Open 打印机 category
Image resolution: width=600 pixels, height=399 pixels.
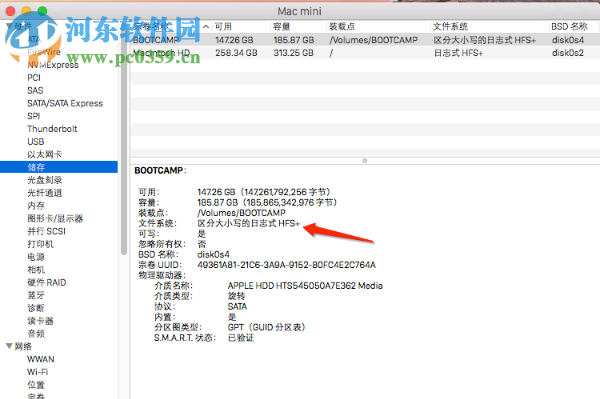[x=40, y=244]
